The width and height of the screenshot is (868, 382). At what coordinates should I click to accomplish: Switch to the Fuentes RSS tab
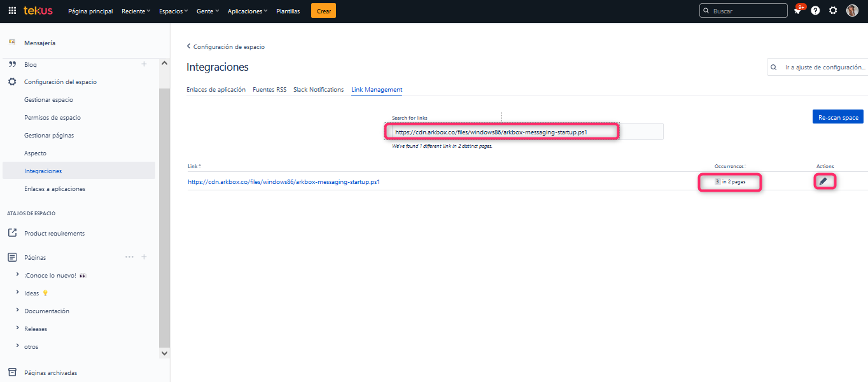(269, 90)
